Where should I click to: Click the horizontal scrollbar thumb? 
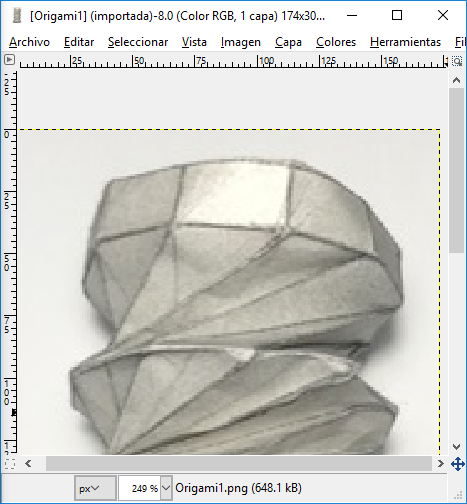239,463
